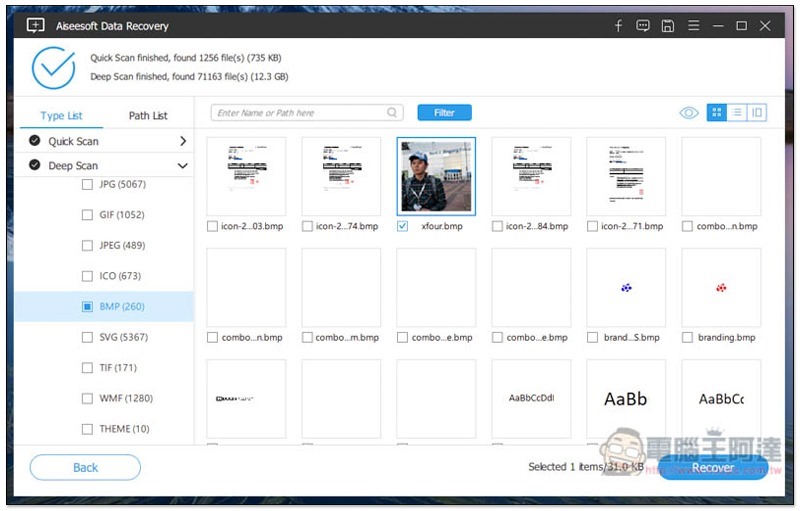Open the hamburger menu in title bar
800x511 pixels.
tap(693, 26)
